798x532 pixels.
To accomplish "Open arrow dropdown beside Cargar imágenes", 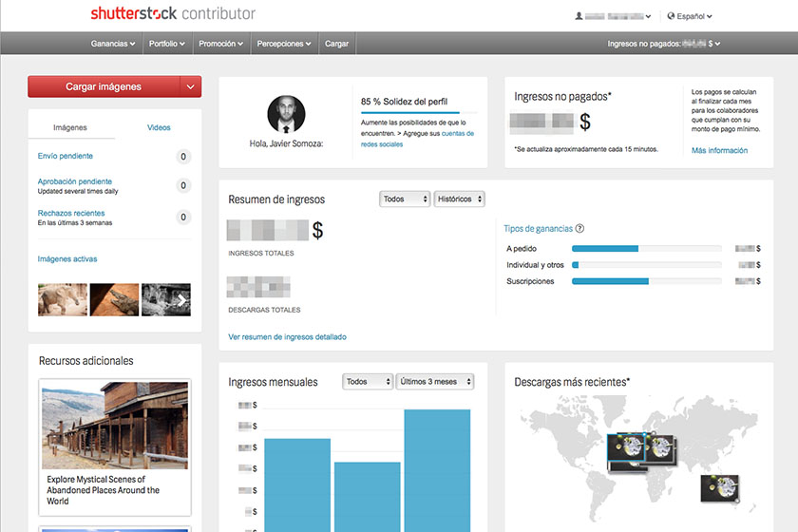I will [x=191, y=86].
